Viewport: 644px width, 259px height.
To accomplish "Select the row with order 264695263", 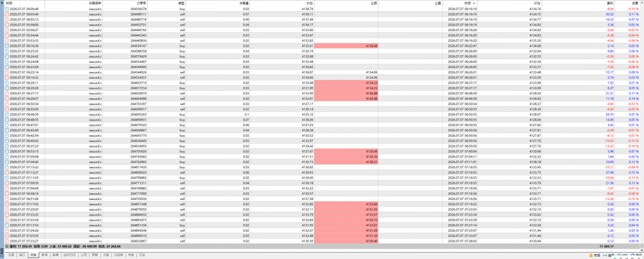I will pyautogui.click(x=322, y=114).
